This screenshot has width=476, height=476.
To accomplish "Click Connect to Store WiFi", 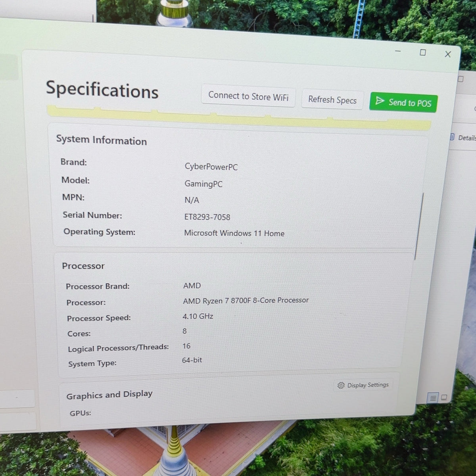I will 248,96.
